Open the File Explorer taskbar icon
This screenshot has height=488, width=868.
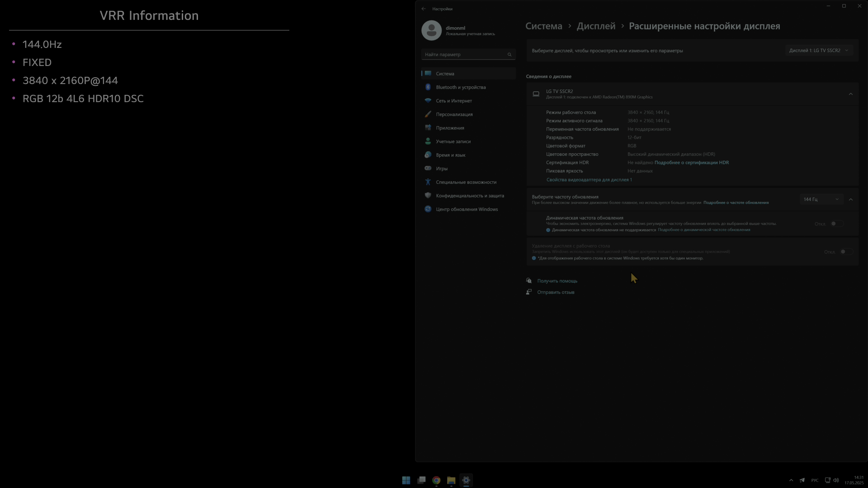tap(451, 480)
